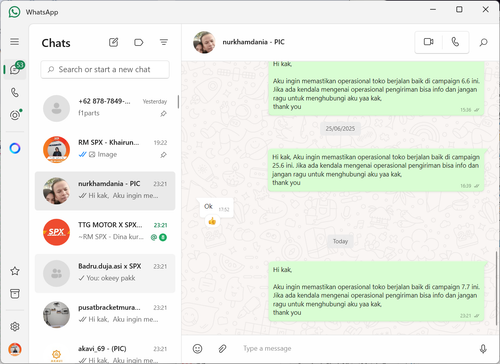The width and height of the screenshot is (500, 364).
Task: Open the Status updates tab
Action: pyautogui.click(x=15, y=115)
